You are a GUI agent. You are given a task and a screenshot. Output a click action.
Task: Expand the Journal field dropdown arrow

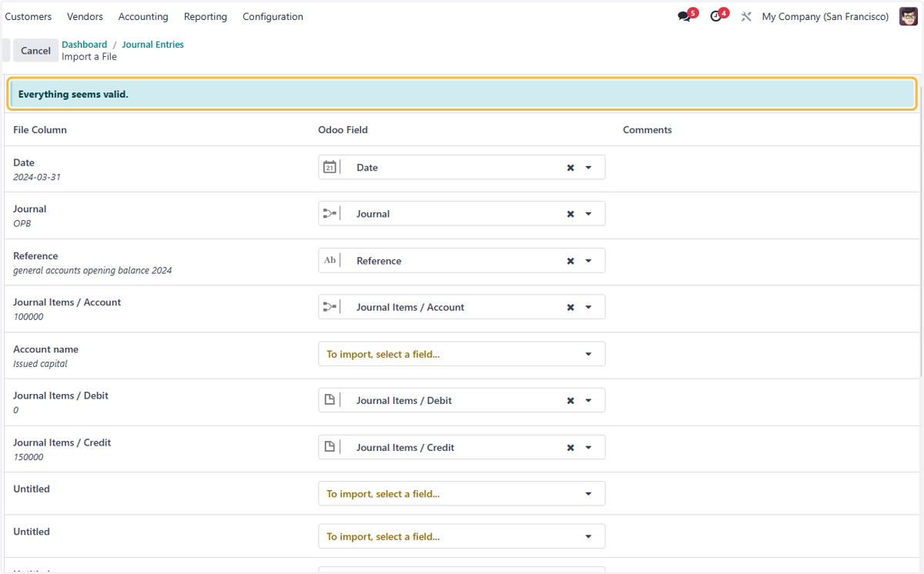588,214
